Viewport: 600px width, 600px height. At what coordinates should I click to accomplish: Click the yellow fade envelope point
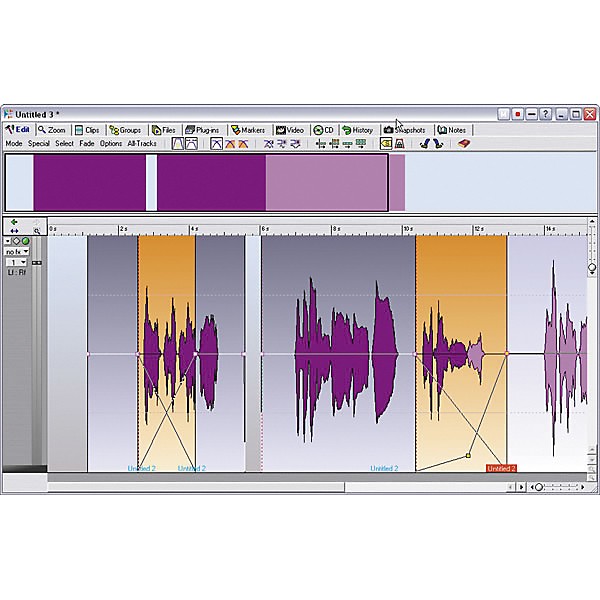pyautogui.click(x=468, y=455)
